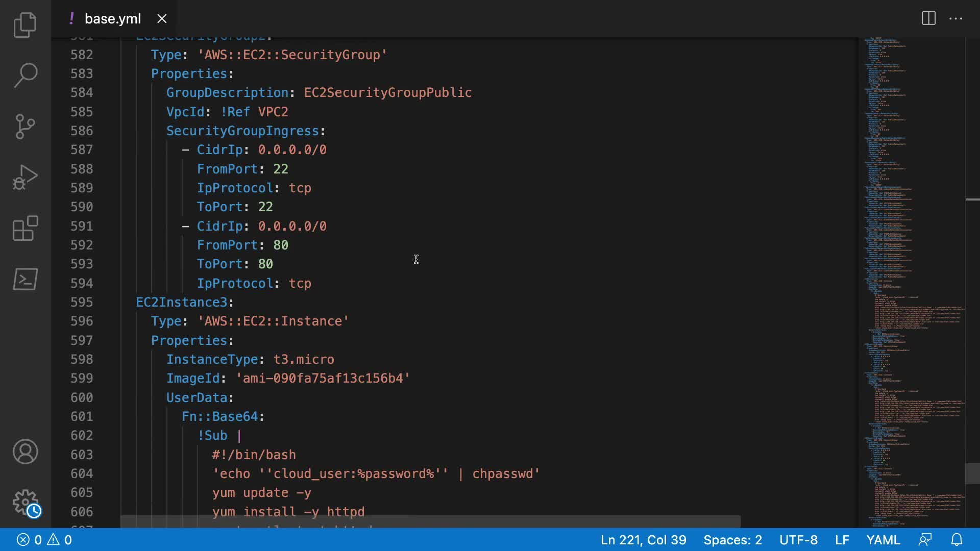Close the base.yml tab
The image size is (980, 551).
pyautogui.click(x=162, y=19)
